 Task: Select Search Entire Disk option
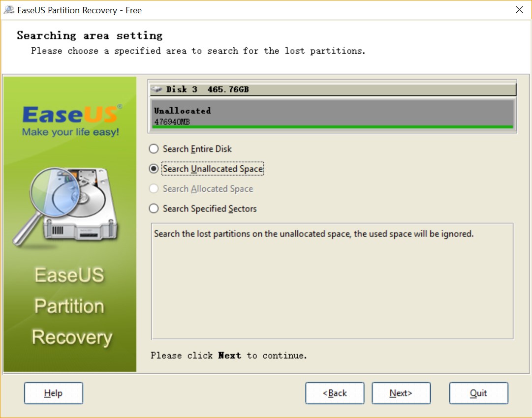pos(154,149)
